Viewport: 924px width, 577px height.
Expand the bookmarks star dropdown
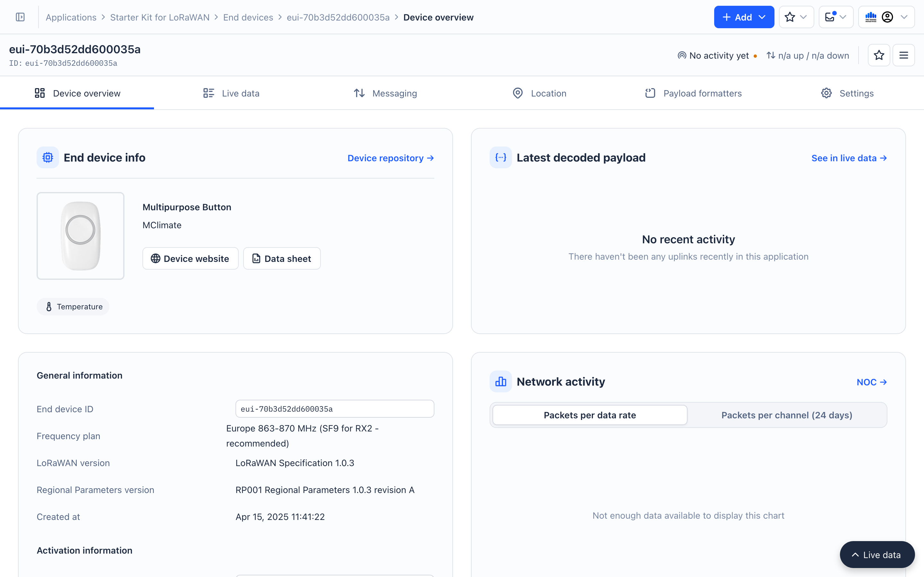coord(796,17)
